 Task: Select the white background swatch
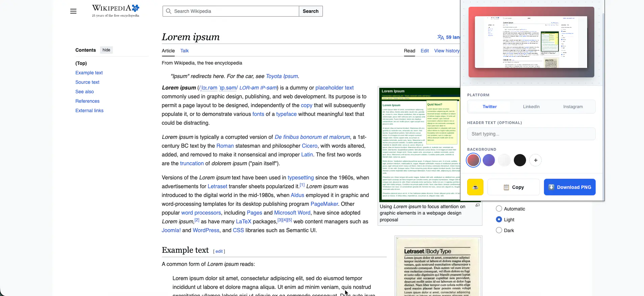504,160
